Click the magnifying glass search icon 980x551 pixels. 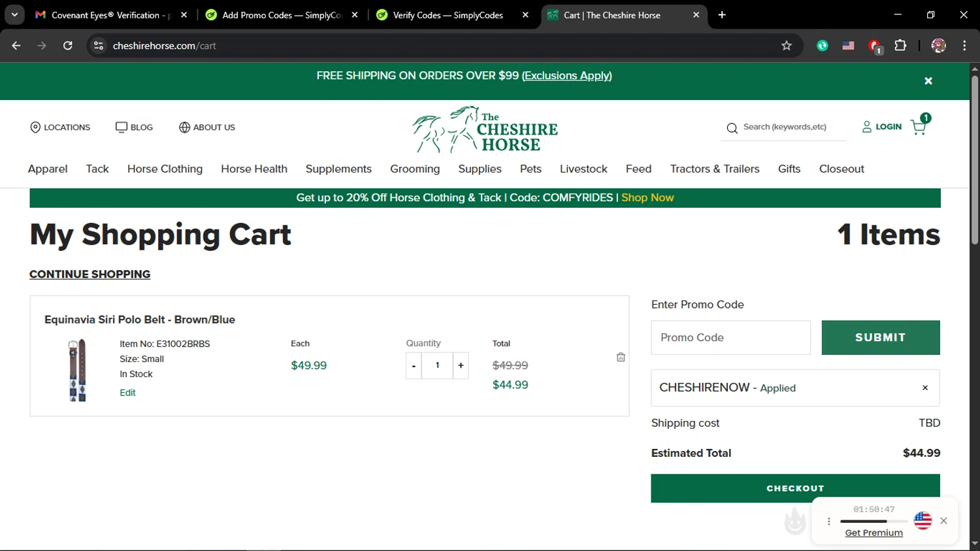click(x=732, y=128)
